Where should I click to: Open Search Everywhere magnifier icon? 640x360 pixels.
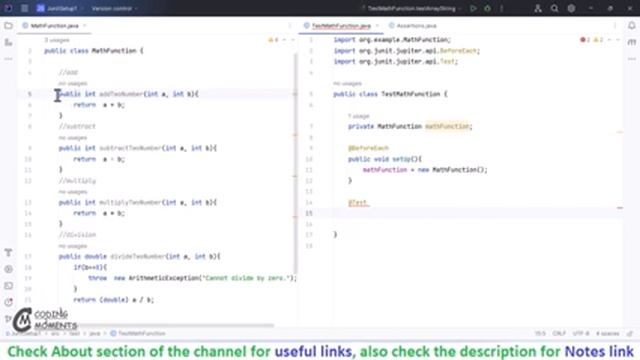click(x=554, y=8)
